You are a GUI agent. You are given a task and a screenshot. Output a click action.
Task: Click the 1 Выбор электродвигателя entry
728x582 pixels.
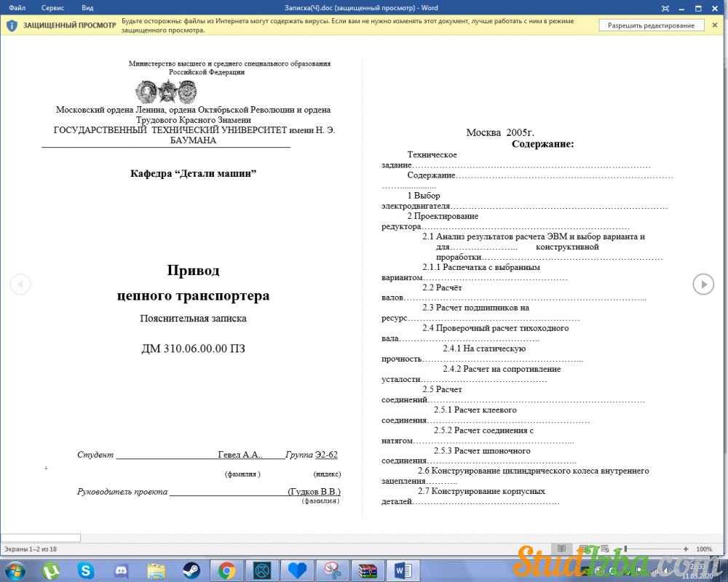tap(524, 201)
